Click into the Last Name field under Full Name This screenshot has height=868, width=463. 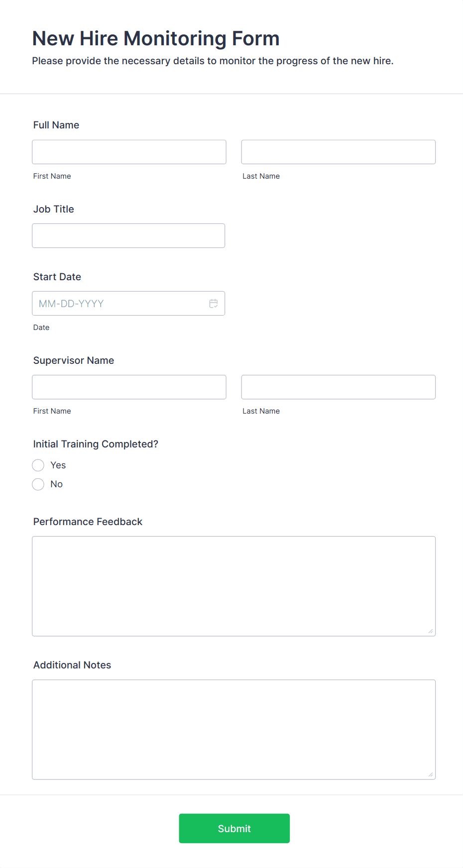[338, 152]
